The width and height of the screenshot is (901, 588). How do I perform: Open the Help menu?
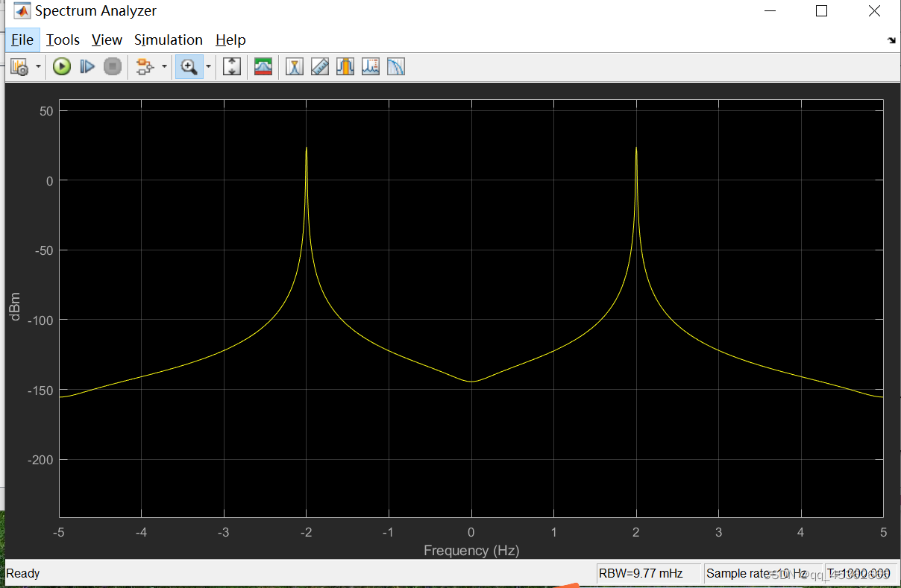pyautogui.click(x=230, y=39)
